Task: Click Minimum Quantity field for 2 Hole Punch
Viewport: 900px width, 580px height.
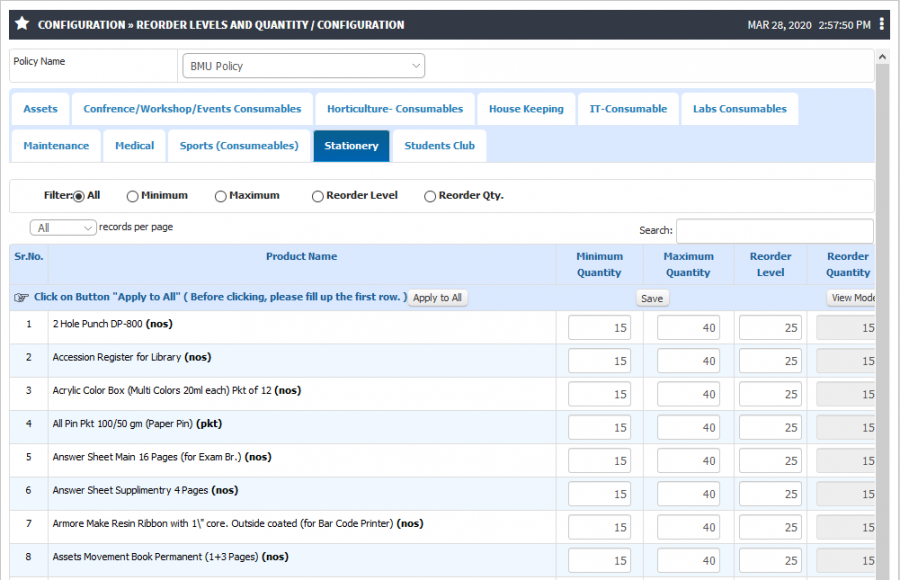Action: pyautogui.click(x=599, y=327)
